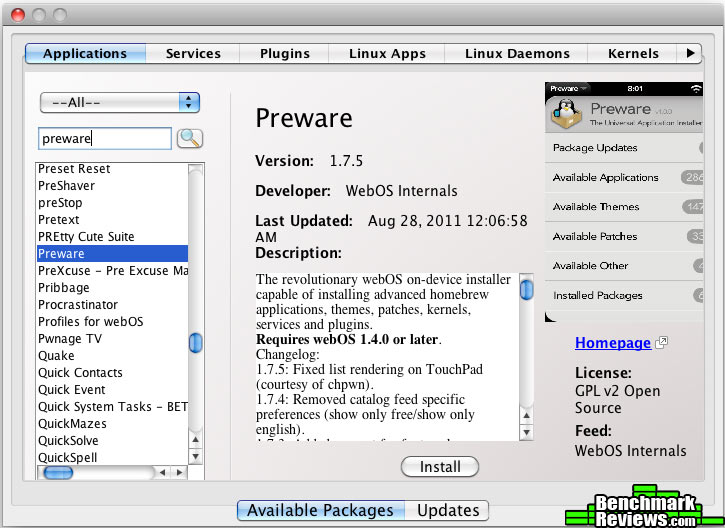Select QuickMazes in the list
This screenshot has height=528, width=725.
112,424
